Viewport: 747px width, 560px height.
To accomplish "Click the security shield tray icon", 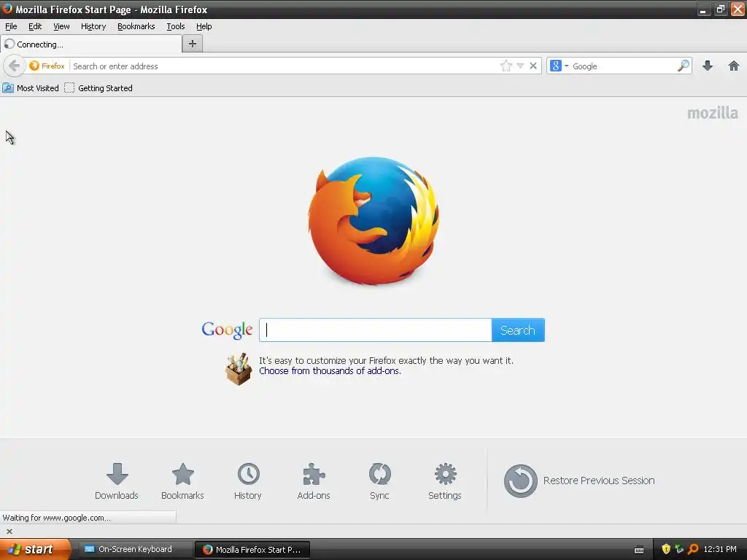I will pos(666,550).
